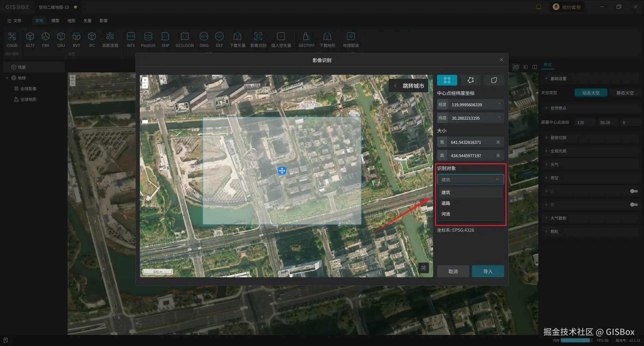The height and width of the screenshot is (346, 644).
Task: Zoom in on dialog map preview
Action: coord(145,80)
